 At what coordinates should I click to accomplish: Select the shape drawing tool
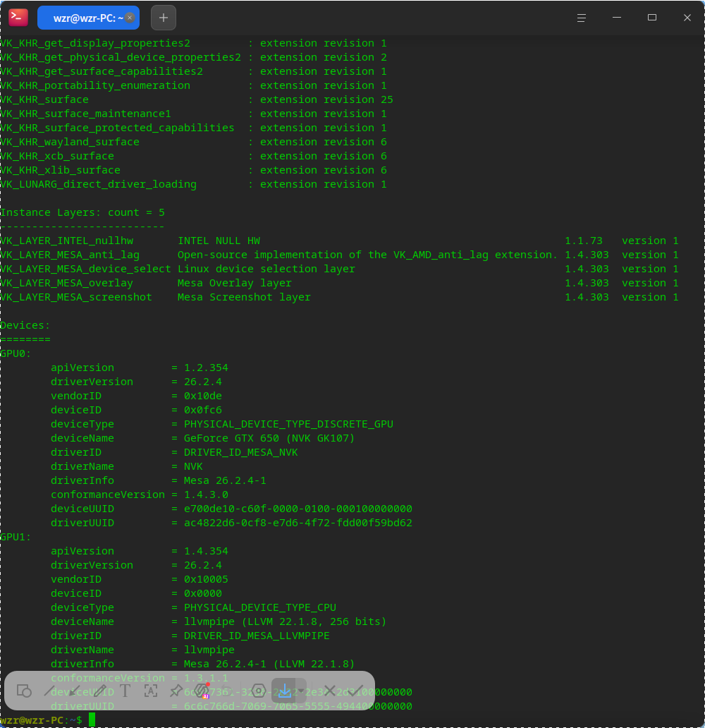coord(24,691)
